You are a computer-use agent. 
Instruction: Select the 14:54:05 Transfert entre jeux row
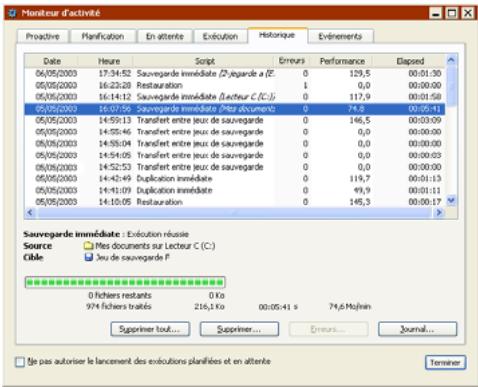[235, 155]
